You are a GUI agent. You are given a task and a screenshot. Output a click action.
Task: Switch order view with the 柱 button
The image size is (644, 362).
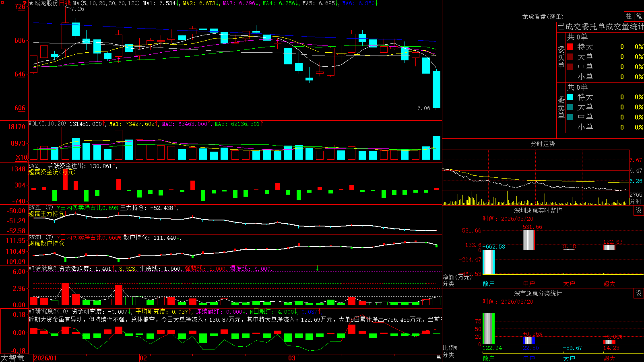(629, 16)
